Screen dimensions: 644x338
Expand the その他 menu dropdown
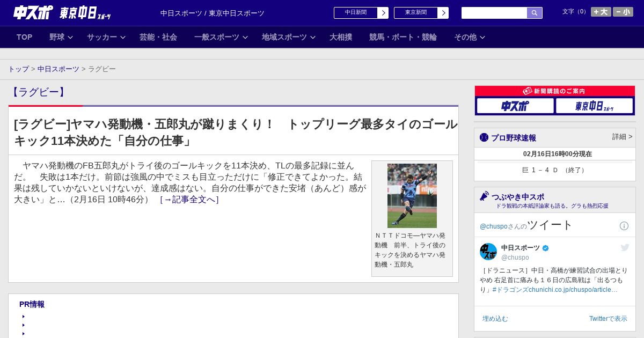pos(470,37)
